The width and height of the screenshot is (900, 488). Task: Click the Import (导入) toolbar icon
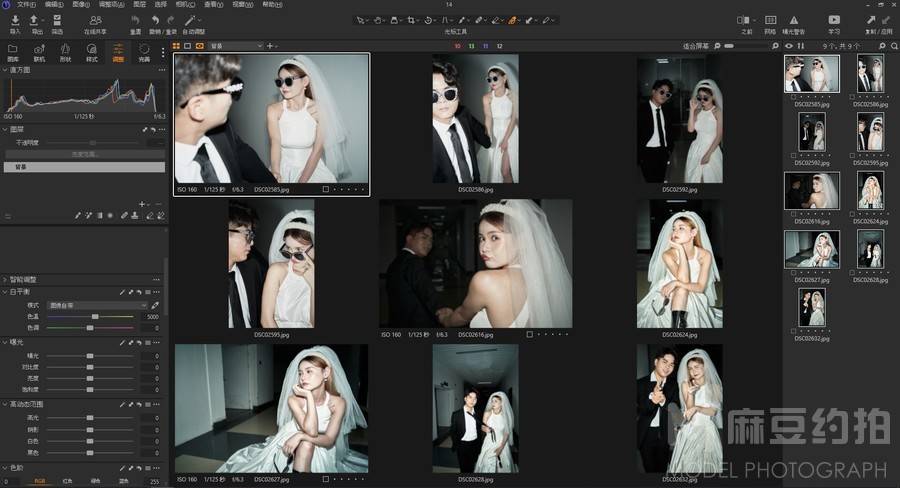coord(15,21)
